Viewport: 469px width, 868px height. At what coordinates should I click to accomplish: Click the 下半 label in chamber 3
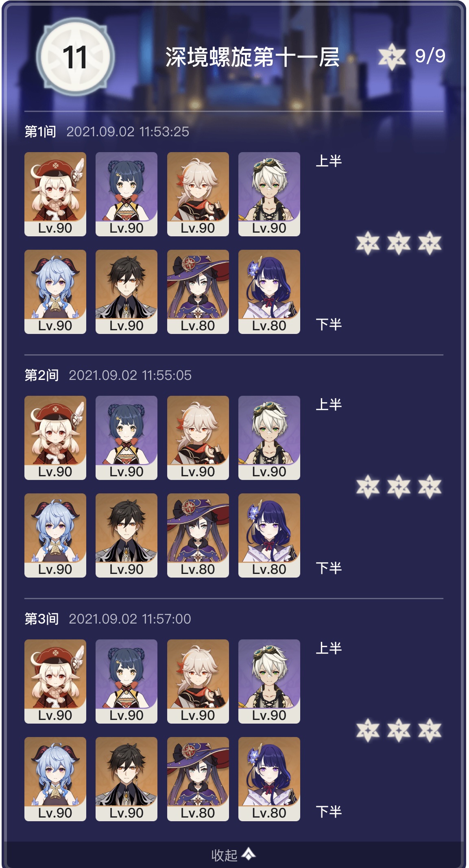[329, 811]
